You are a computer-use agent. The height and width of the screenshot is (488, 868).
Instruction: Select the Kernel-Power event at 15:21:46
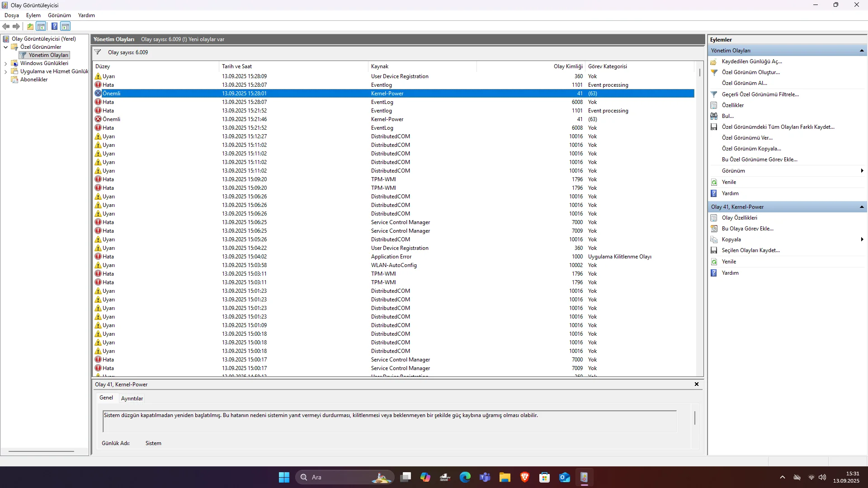click(394, 119)
